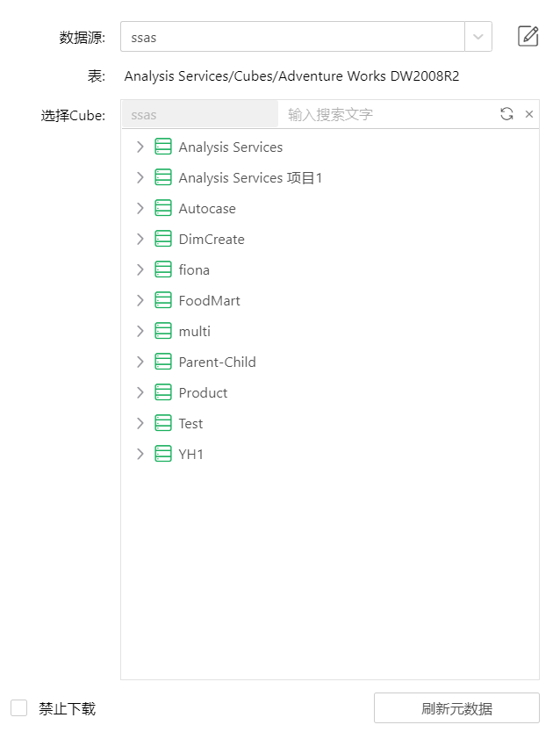Clear the Cube search with the X icon

529,114
